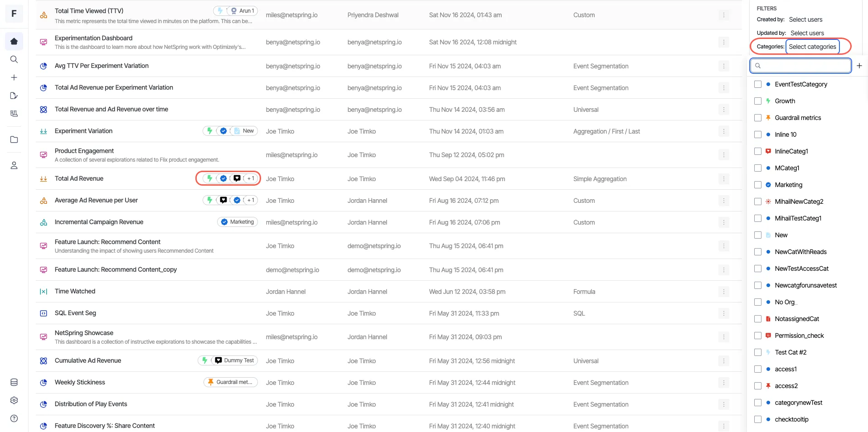Screen dimensions: 868x432
Task: Check the Marketing category checkbox
Action: 758,185
